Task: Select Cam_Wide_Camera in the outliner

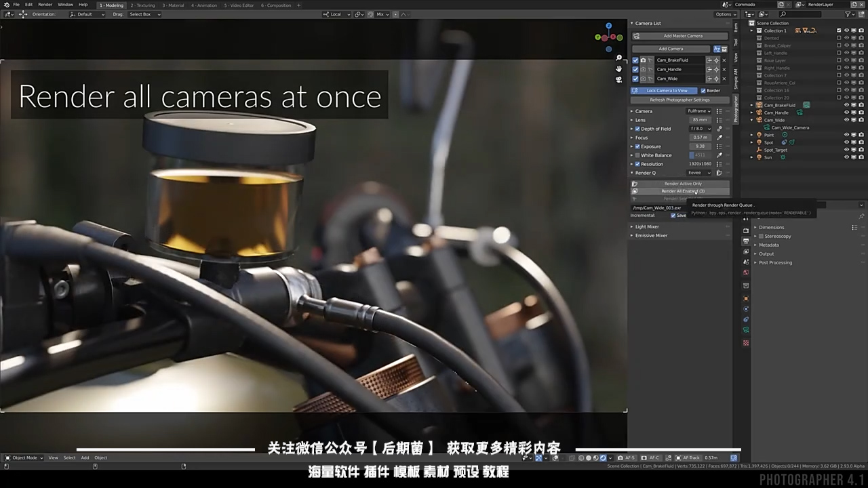Action: click(x=790, y=127)
